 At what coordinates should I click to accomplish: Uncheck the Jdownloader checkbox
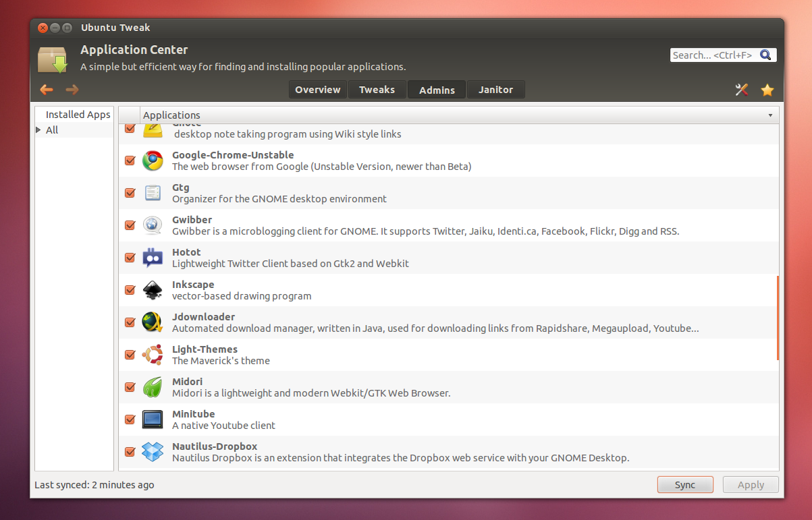click(130, 322)
